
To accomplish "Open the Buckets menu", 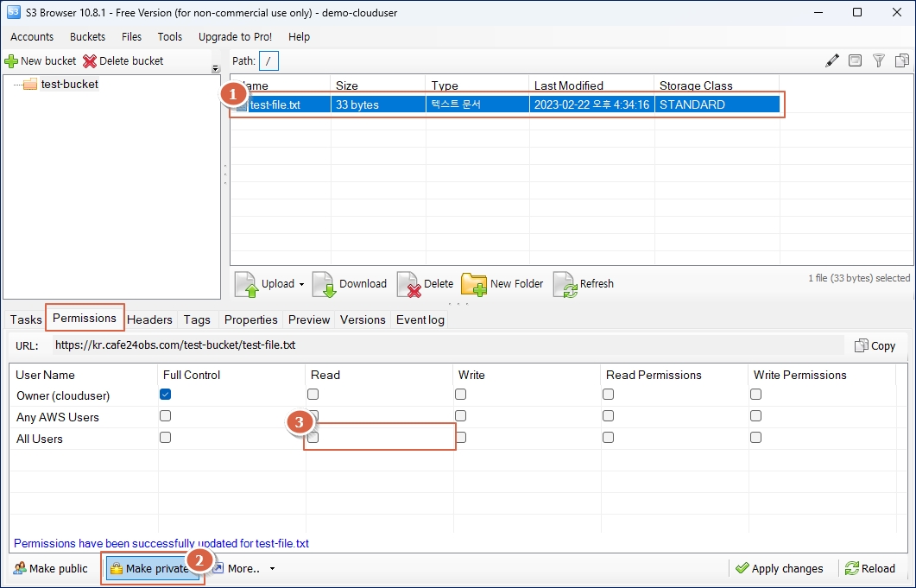I will click(87, 37).
